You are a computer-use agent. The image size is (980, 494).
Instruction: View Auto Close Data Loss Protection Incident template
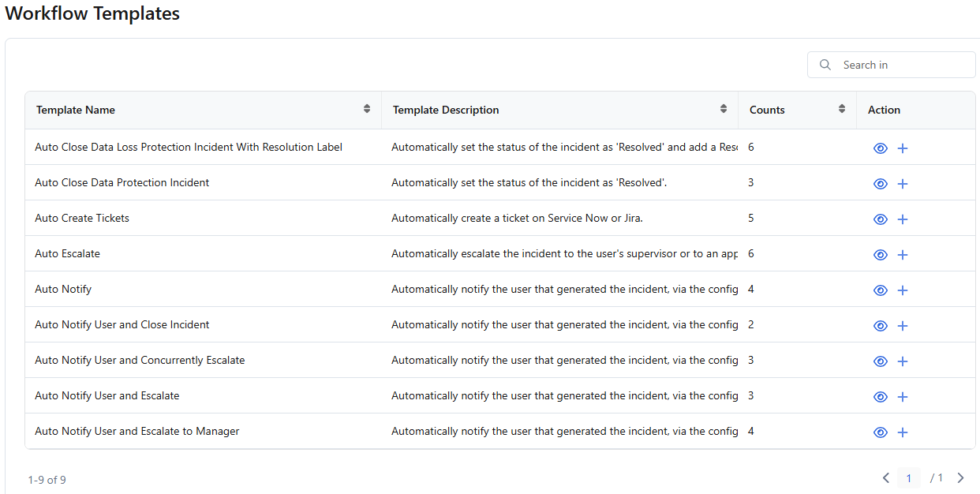881,148
